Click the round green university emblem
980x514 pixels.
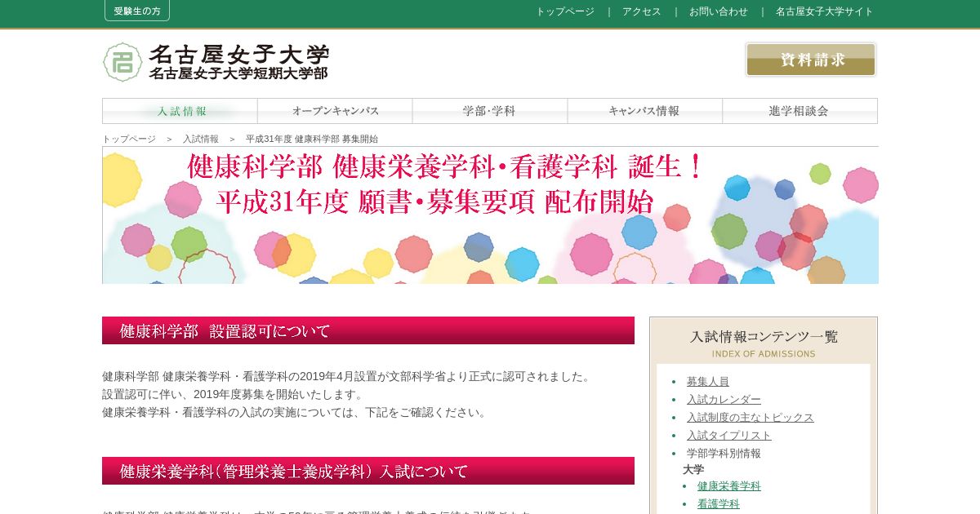[122, 62]
